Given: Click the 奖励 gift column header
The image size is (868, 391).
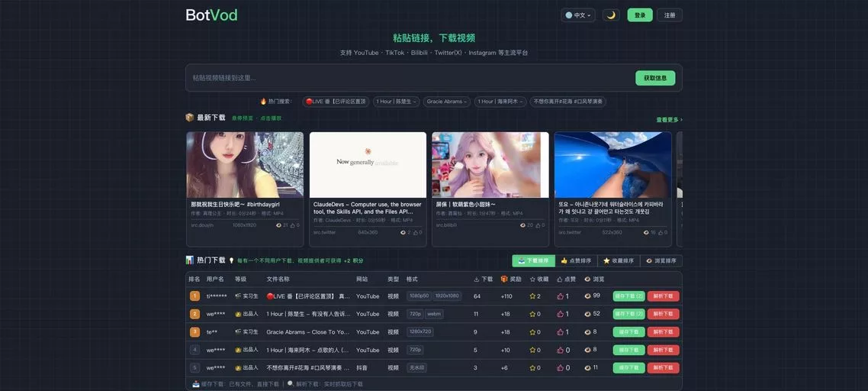Looking at the screenshot, I should point(511,279).
